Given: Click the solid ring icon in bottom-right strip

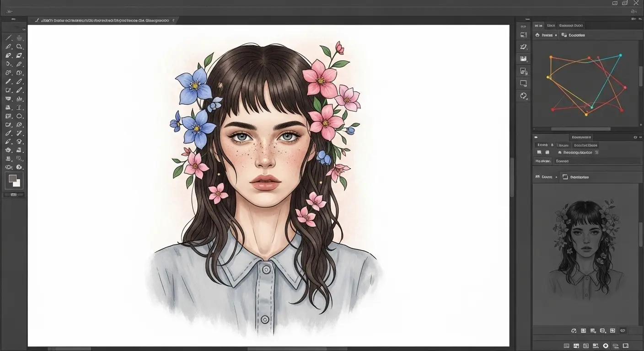Looking at the screenshot, I should click(606, 346).
